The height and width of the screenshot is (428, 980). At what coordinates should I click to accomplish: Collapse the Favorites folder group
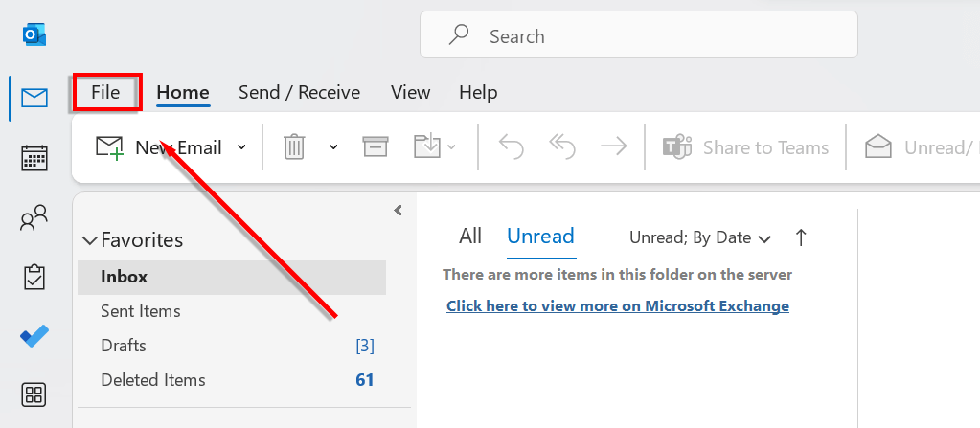coord(90,240)
